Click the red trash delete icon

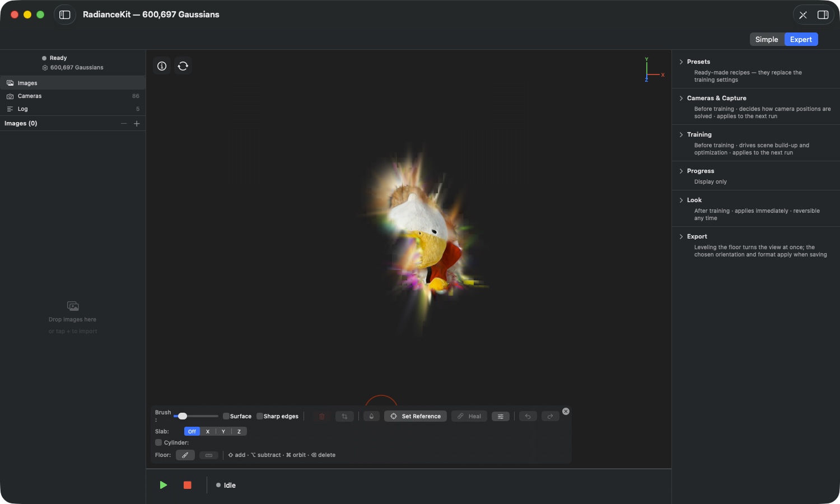coord(321,416)
